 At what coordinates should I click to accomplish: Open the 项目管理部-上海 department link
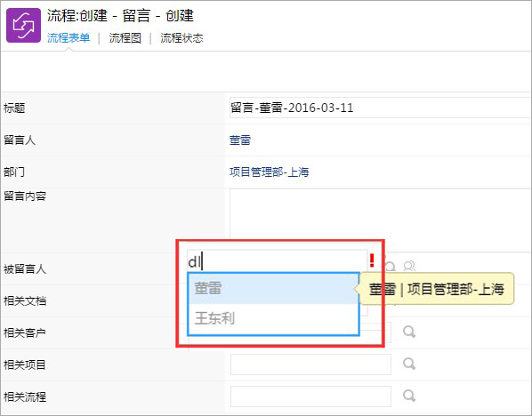[269, 172]
